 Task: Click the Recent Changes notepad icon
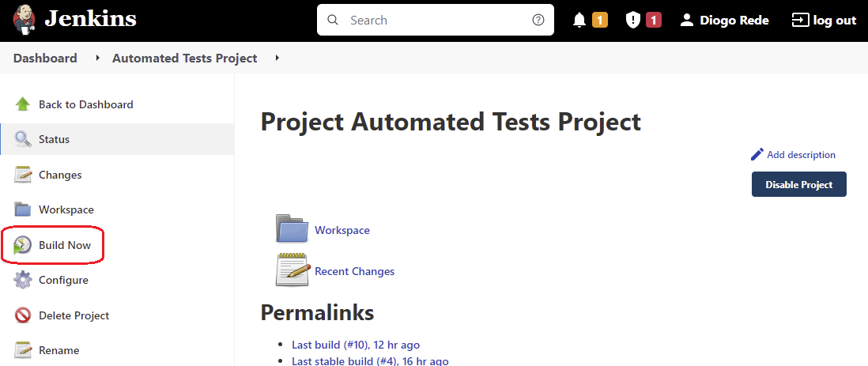pos(292,270)
